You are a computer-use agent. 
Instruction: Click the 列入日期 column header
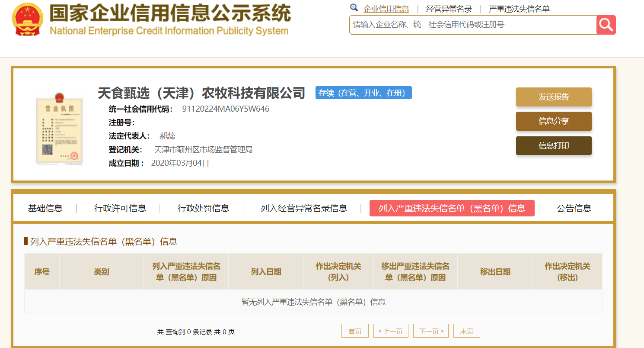(266, 272)
